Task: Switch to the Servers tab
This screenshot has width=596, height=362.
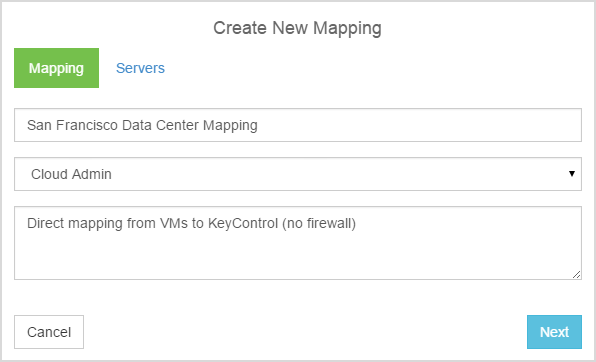Action: pos(140,68)
